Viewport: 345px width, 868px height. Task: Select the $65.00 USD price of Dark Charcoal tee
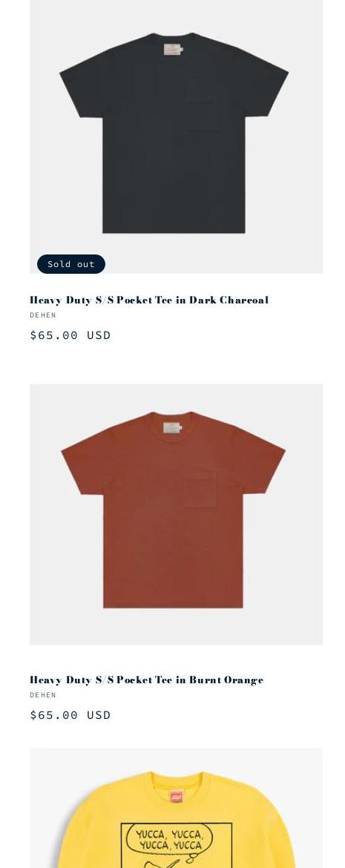tap(70, 335)
